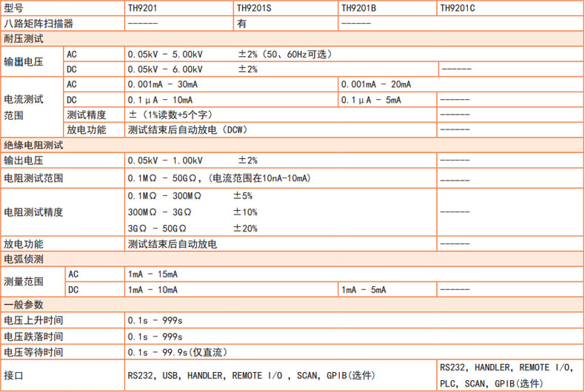Select the 电弧侦测 section header

pos(24,259)
